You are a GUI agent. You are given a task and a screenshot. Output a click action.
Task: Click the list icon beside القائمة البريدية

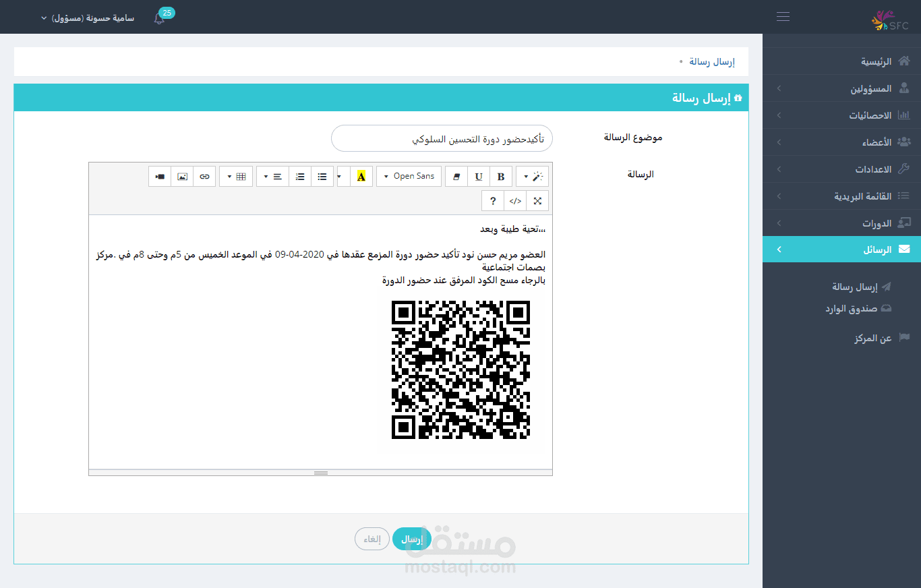click(x=904, y=196)
